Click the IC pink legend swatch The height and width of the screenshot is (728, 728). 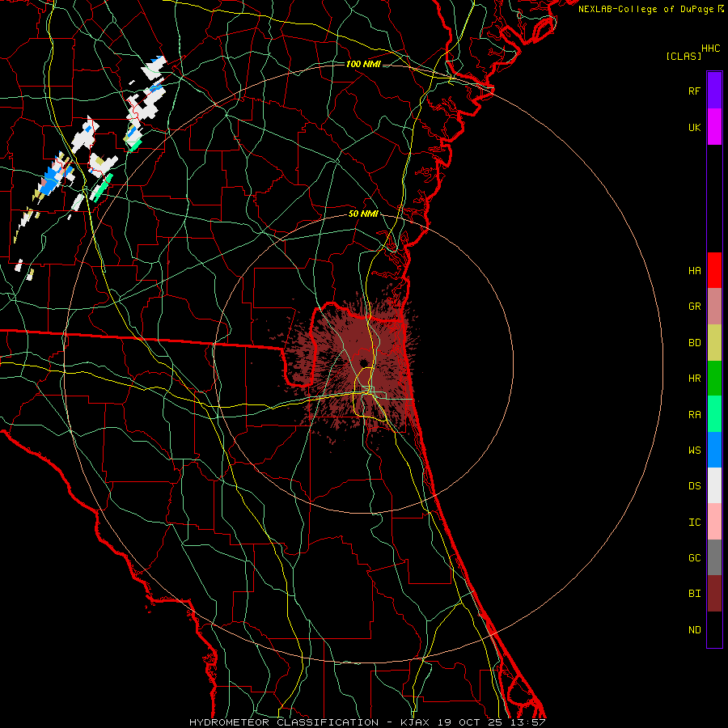714,522
